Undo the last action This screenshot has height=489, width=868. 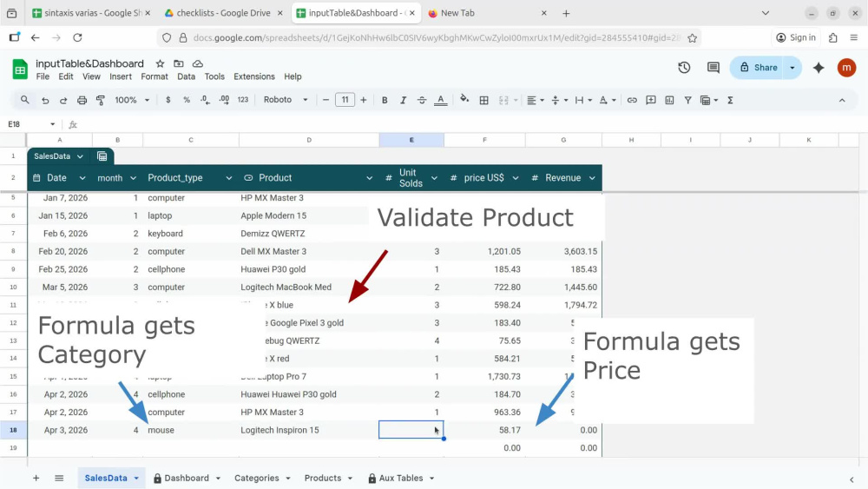coord(45,100)
